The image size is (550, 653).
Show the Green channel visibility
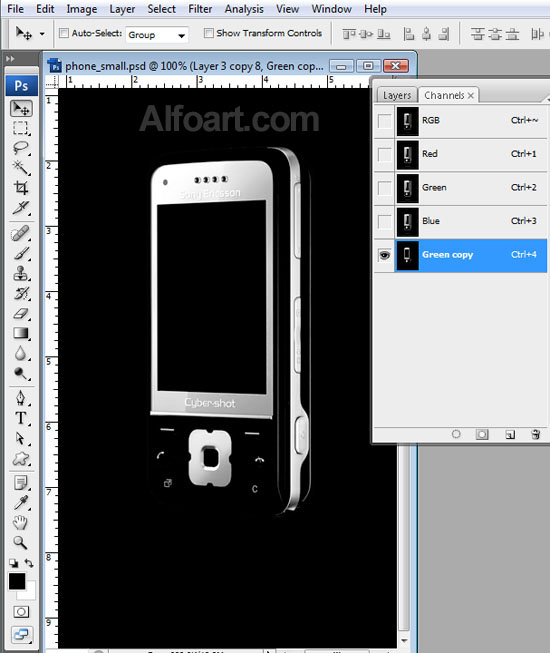coord(384,188)
